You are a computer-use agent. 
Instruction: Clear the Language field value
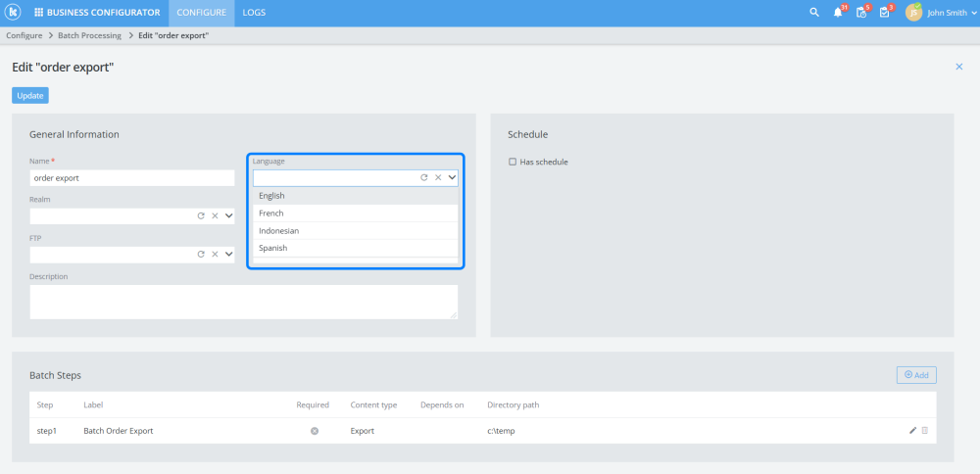pos(438,178)
